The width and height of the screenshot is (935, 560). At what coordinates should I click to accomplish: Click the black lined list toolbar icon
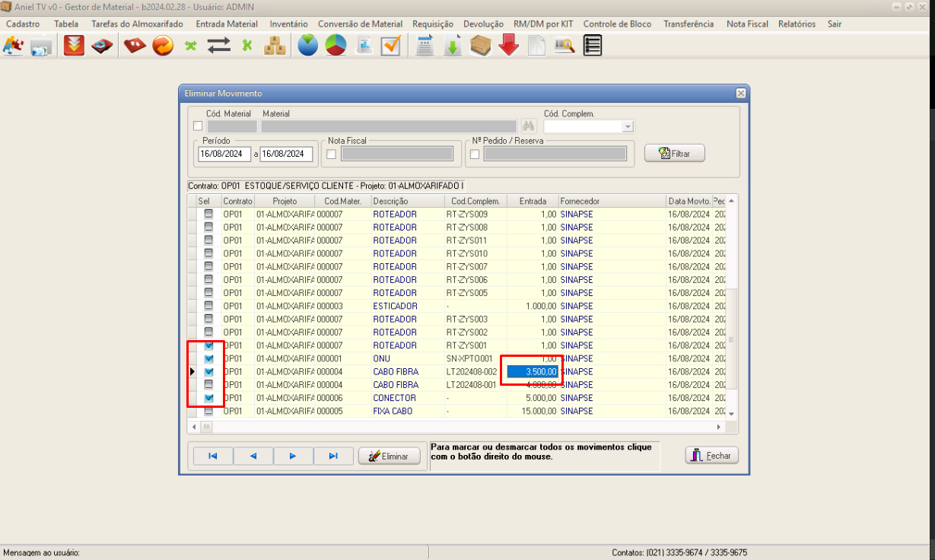pos(592,46)
